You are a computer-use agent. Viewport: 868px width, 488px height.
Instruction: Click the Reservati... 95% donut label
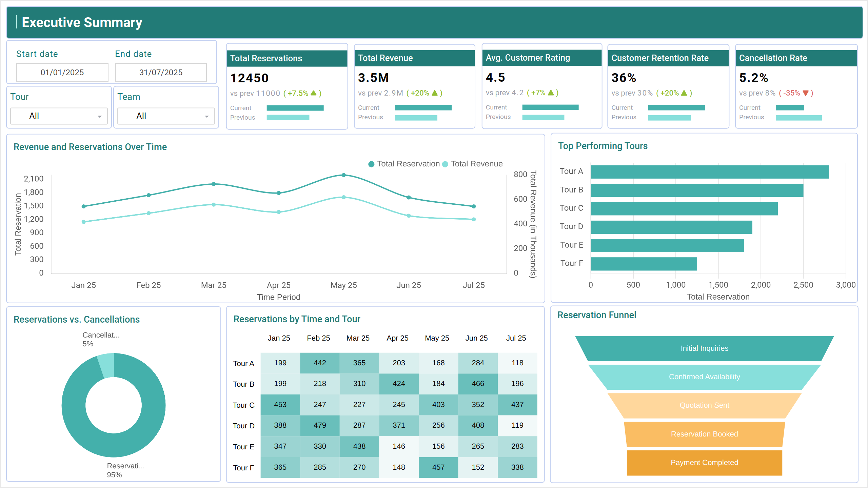(x=126, y=470)
